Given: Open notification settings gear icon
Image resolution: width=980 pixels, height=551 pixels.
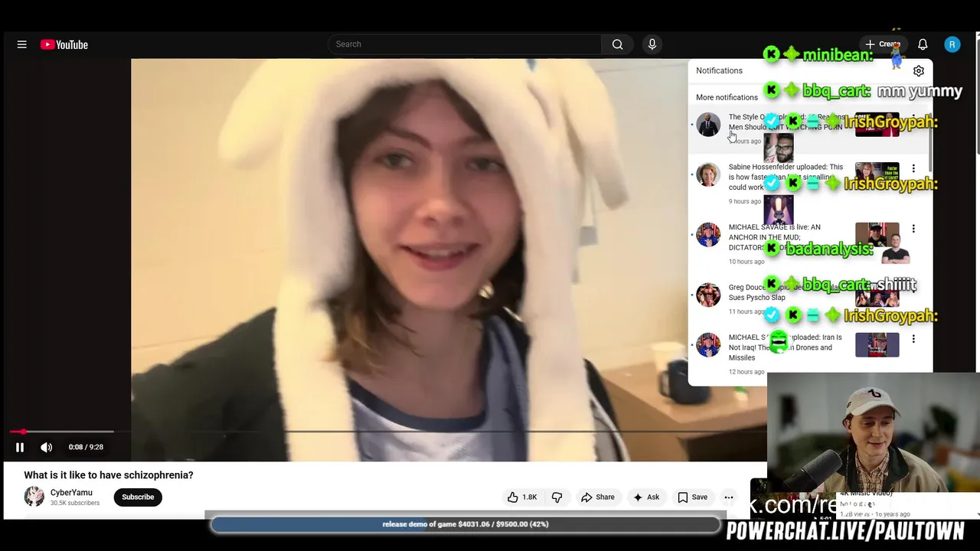Looking at the screenshot, I should tap(919, 70).
